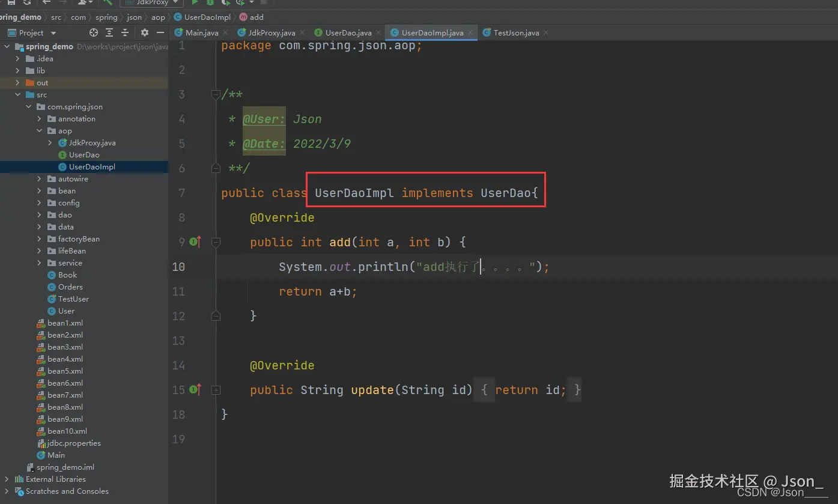Screen dimensions: 838x504
Task: Expand the JdkProxy.java node arrow
Action: [50, 143]
